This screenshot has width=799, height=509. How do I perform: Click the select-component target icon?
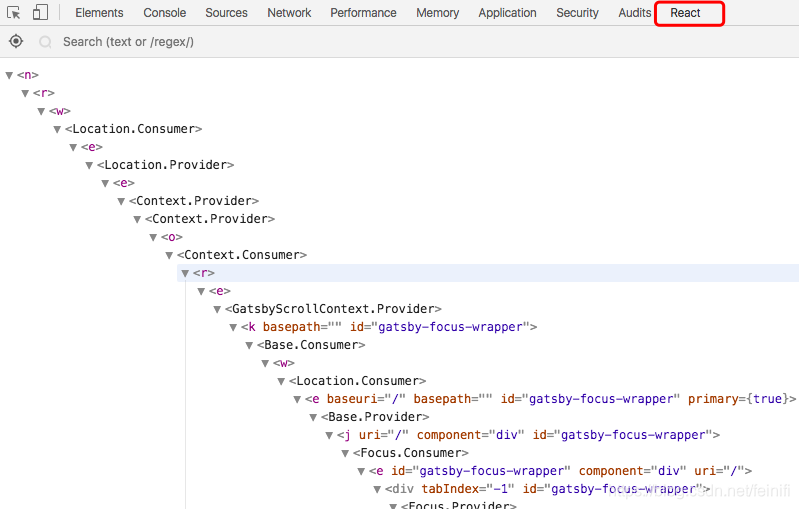(x=16, y=41)
